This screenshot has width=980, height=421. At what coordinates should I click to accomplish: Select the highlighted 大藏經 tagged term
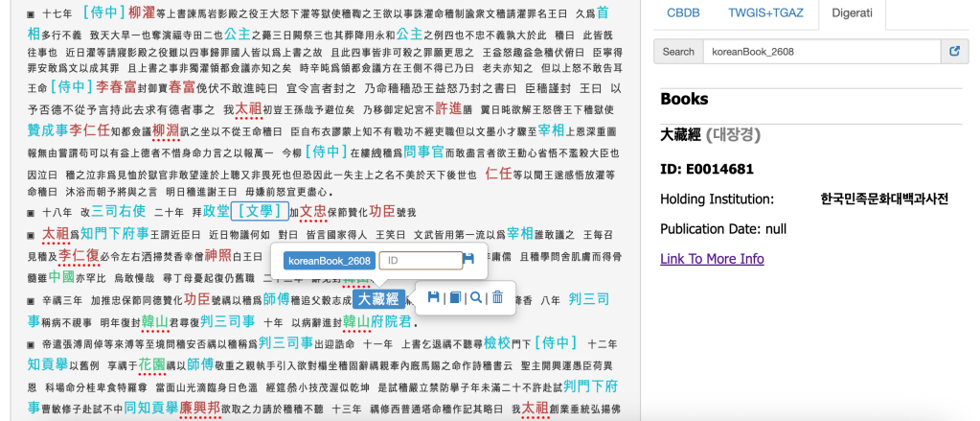[380, 299]
